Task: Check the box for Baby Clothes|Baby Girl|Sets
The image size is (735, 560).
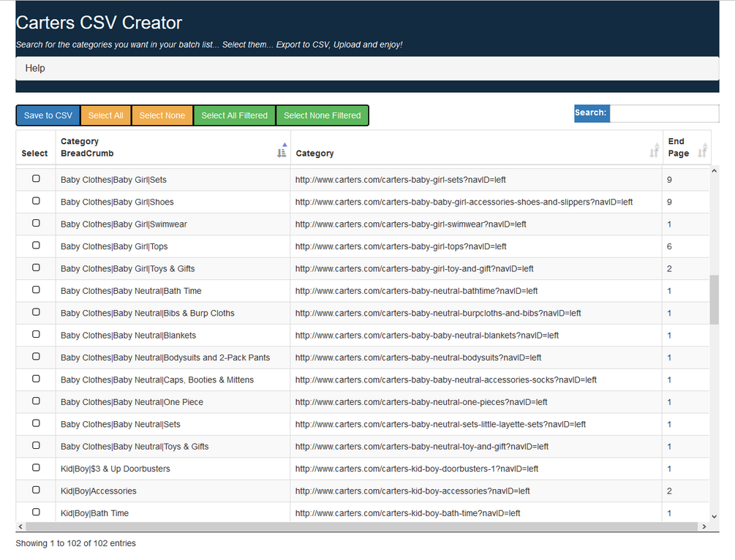Action: pos(35,178)
